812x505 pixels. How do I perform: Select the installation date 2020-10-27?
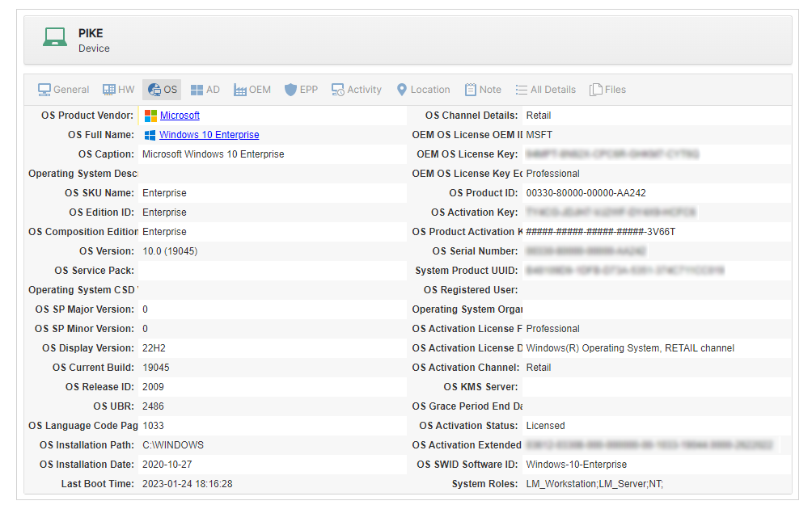167,465
